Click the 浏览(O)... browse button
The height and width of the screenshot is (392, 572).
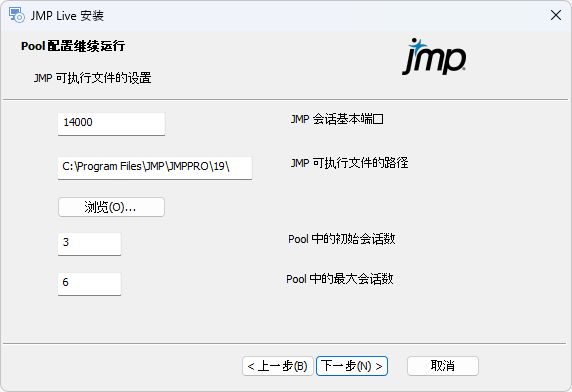(111, 207)
